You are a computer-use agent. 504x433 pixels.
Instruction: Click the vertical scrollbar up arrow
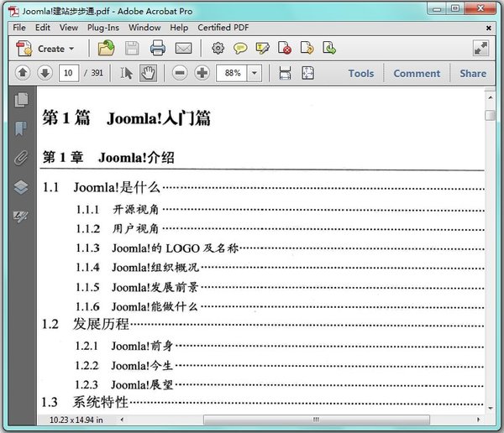point(491,97)
